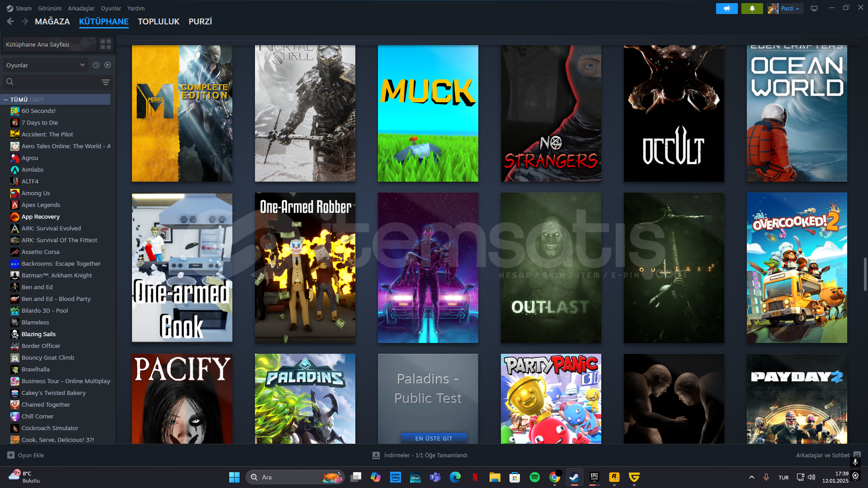The width and height of the screenshot is (868, 488).
Task: Open the One-Armed Robber cover
Action: [305, 267]
